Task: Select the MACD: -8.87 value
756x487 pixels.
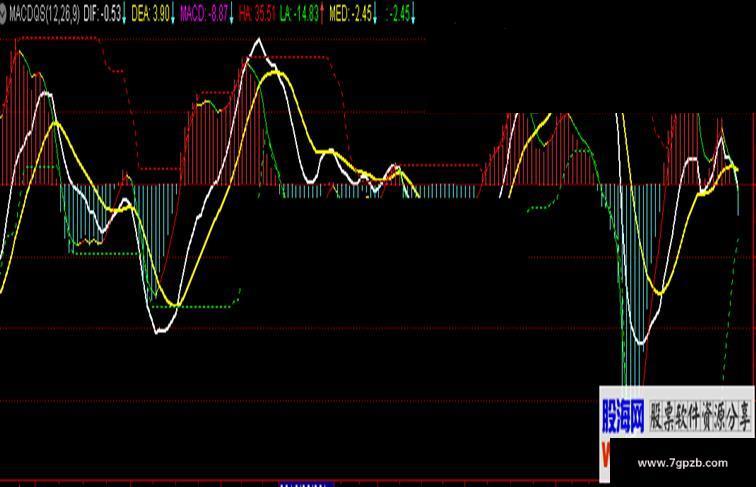Action: pos(203,14)
